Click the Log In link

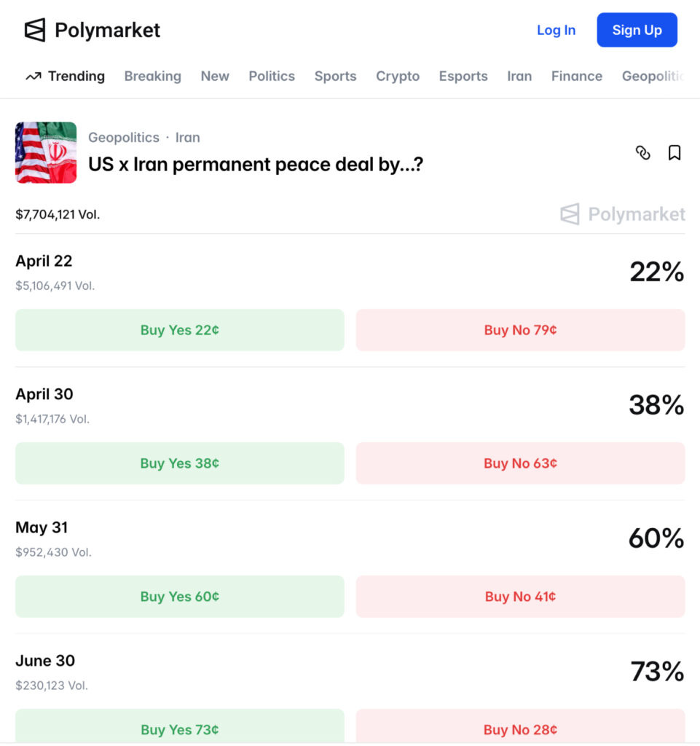coord(556,30)
